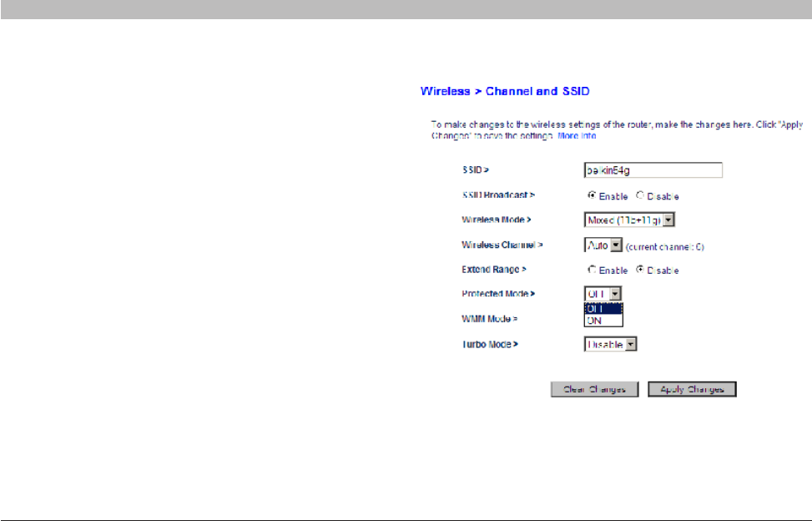The width and height of the screenshot is (812, 521).
Task: Click the 'Extend Range >' label
Action: coord(494,270)
